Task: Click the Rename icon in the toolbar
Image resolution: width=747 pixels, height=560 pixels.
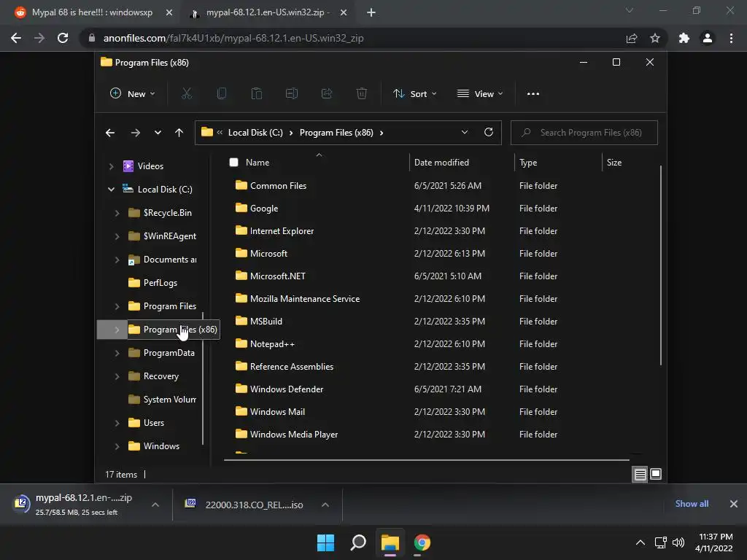Action: [292, 94]
